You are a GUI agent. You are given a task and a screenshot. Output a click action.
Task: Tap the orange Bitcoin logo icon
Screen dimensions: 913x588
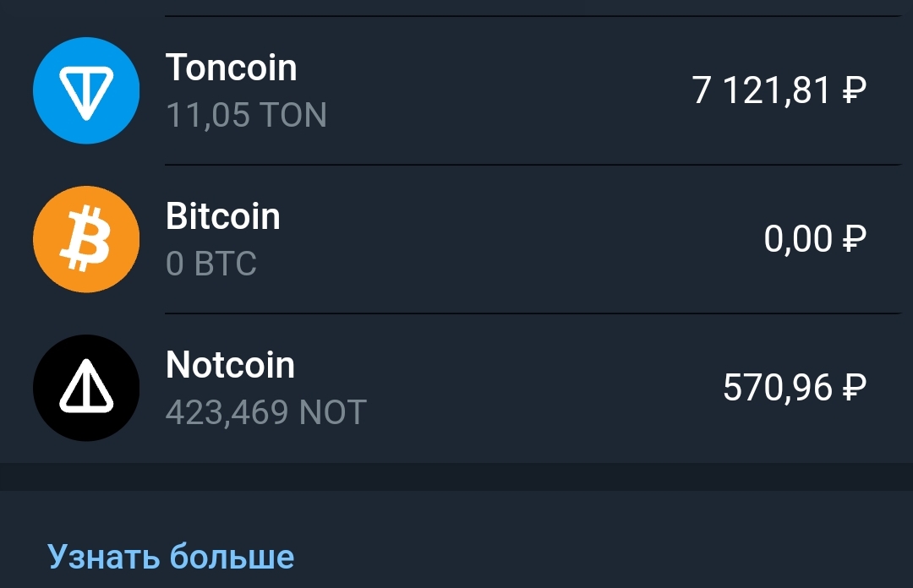(x=85, y=239)
